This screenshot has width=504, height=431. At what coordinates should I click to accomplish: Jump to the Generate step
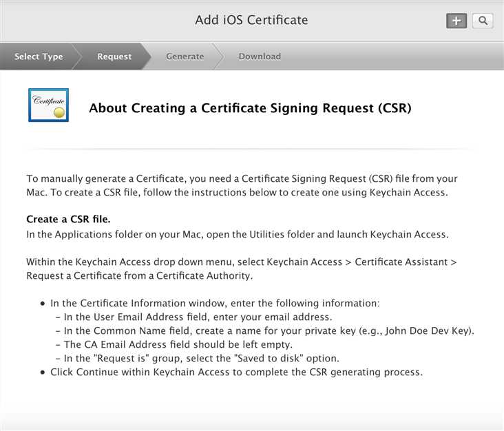point(185,56)
